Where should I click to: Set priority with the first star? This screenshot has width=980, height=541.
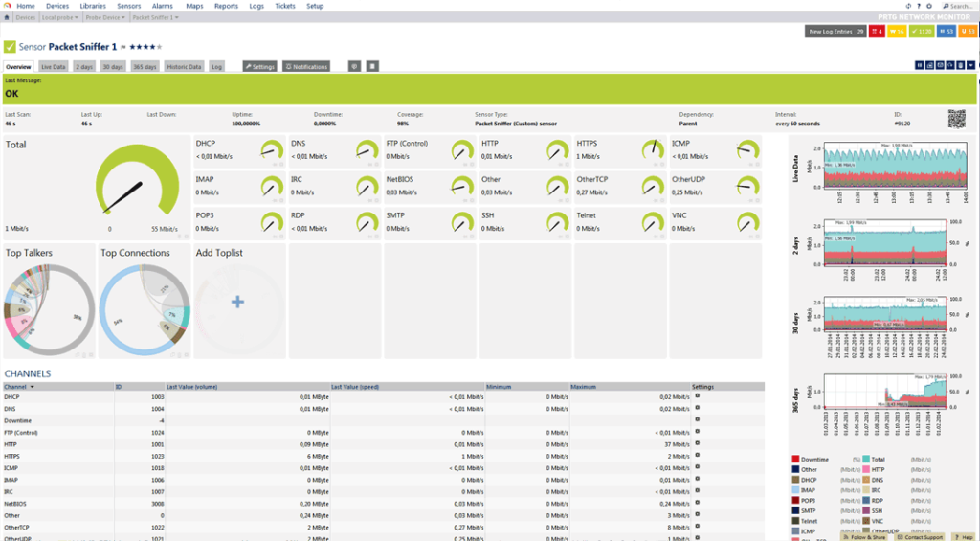click(132, 47)
